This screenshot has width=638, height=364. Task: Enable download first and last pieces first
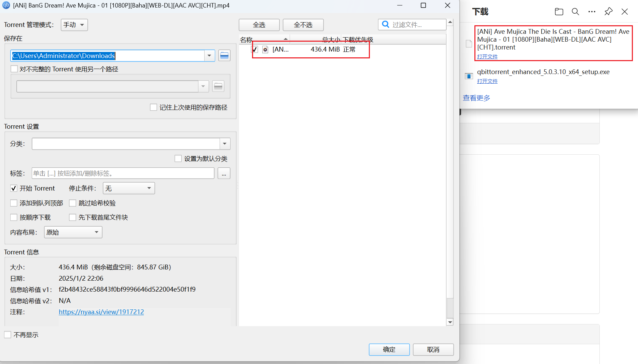point(72,217)
